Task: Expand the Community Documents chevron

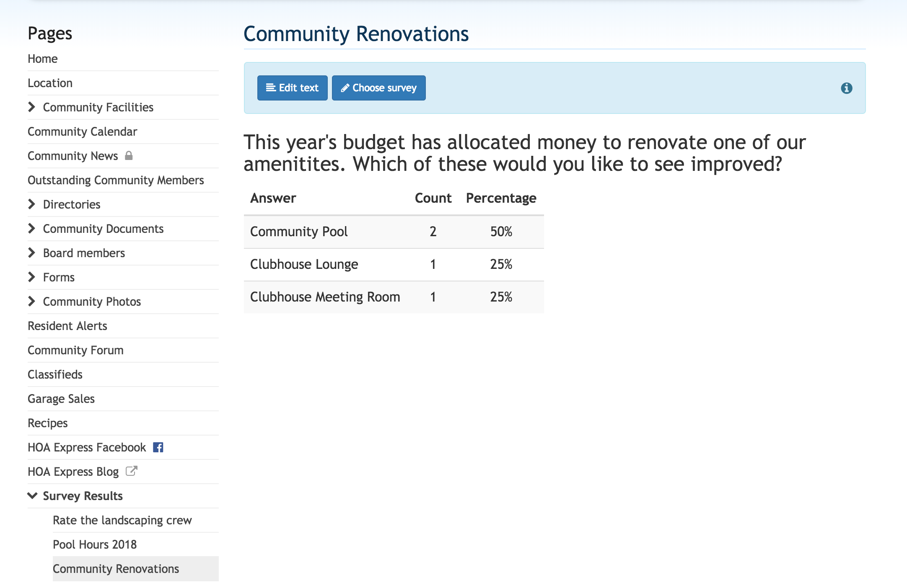Action: tap(32, 229)
